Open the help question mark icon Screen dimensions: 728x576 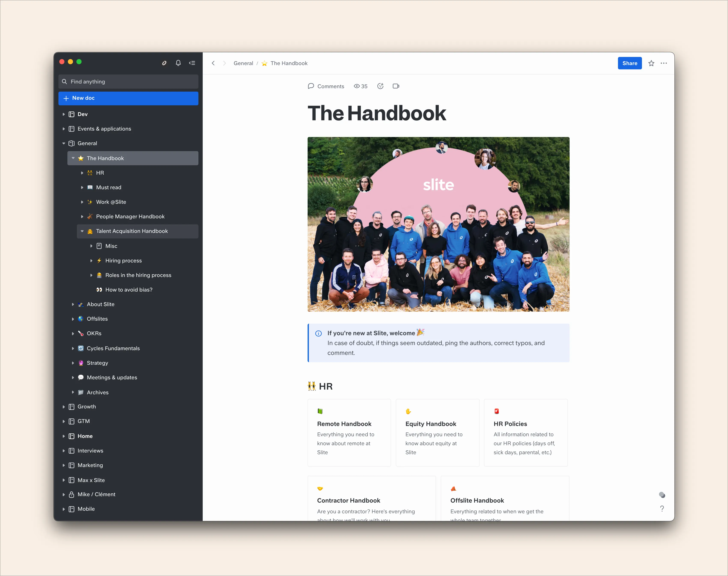pos(662,509)
